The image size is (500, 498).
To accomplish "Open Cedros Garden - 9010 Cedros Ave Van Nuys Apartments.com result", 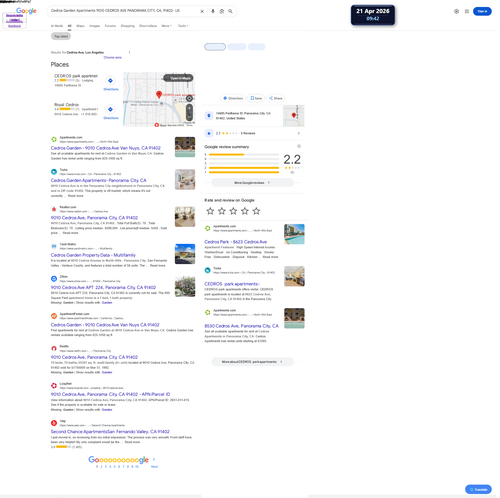I will pos(106,148).
